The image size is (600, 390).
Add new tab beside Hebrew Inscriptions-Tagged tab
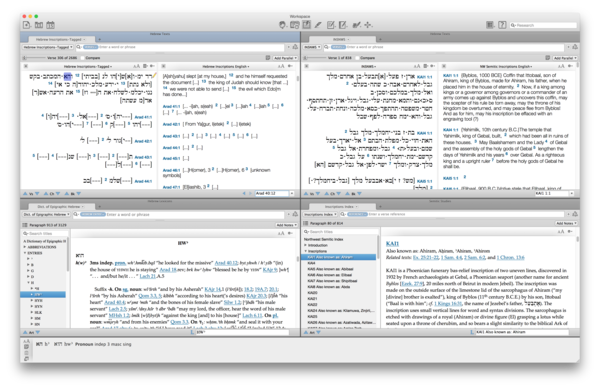(x=99, y=39)
